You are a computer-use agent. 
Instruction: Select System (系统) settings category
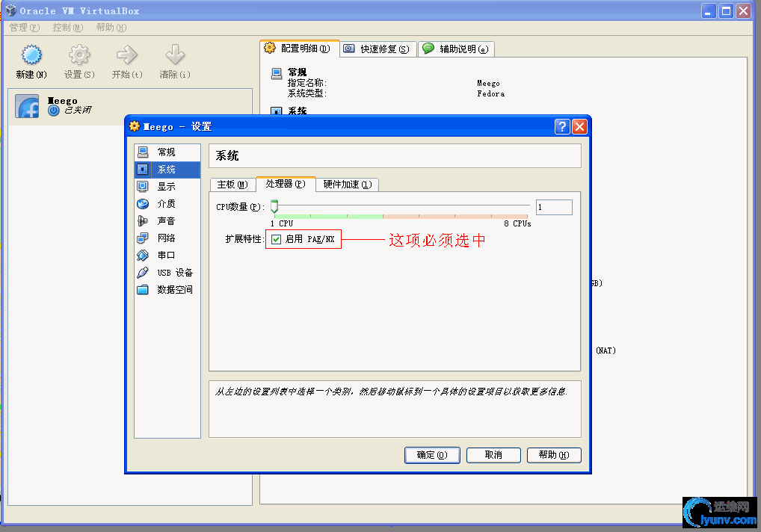pos(167,170)
